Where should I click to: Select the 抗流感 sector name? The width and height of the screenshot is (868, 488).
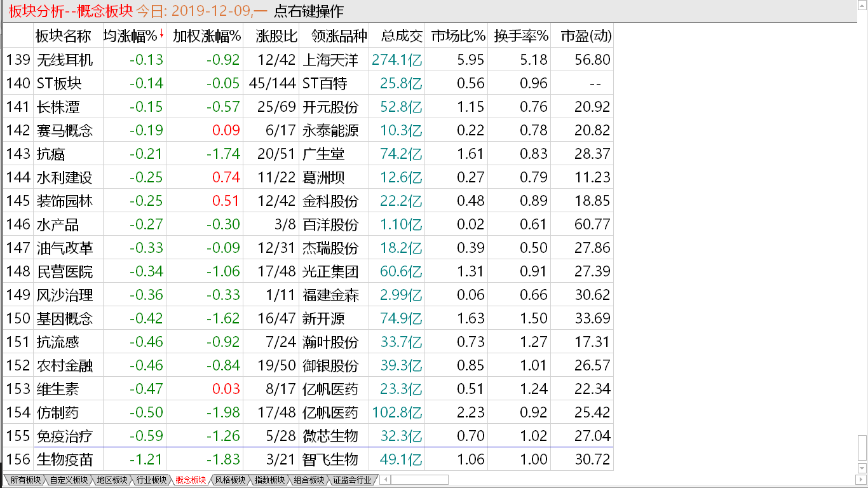[x=58, y=342]
